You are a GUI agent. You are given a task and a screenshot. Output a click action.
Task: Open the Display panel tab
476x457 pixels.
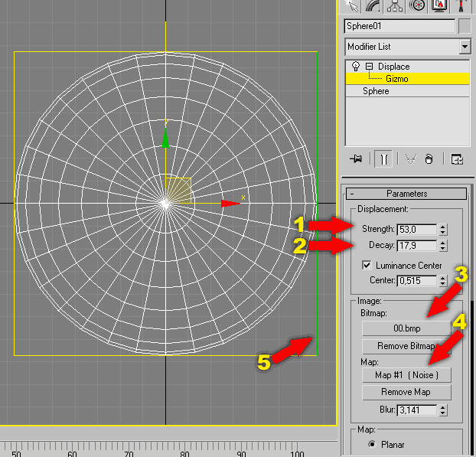(440, 6)
